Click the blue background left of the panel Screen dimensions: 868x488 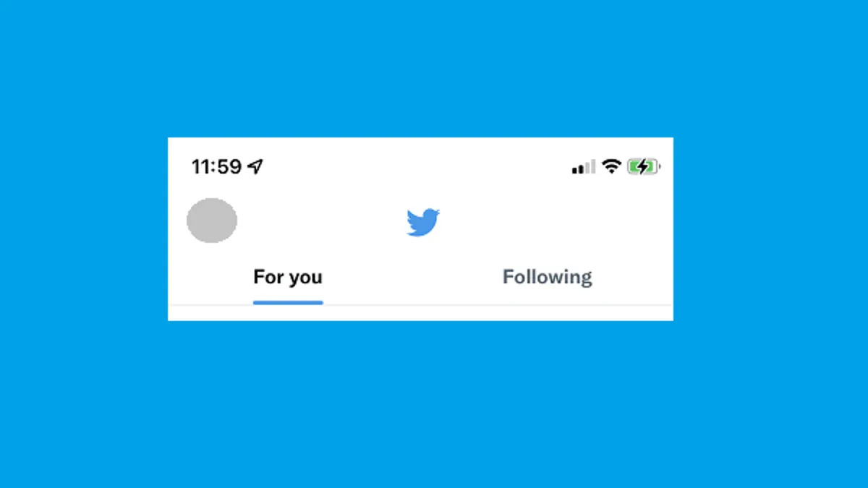point(83,229)
